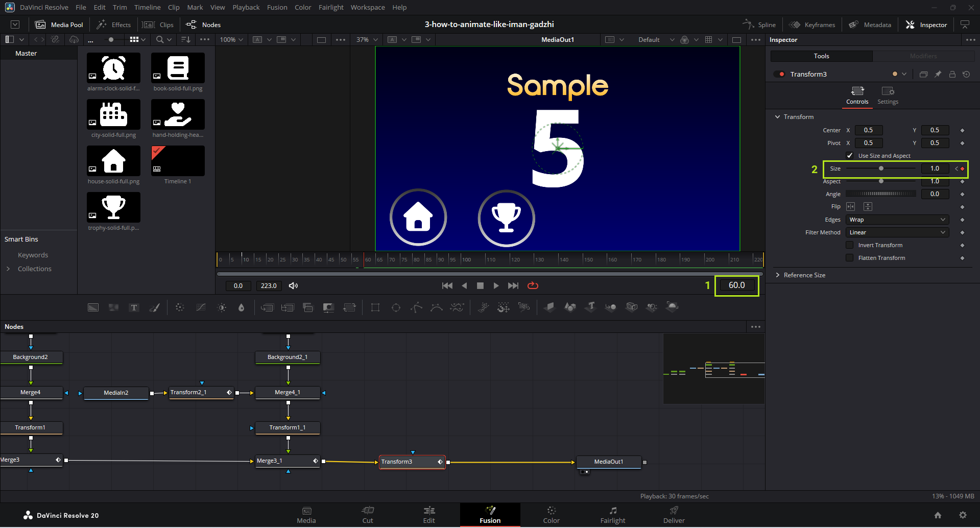Viewport: 980px width, 528px height.
Task: Open project settings gear icon
Action: tap(963, 515)
